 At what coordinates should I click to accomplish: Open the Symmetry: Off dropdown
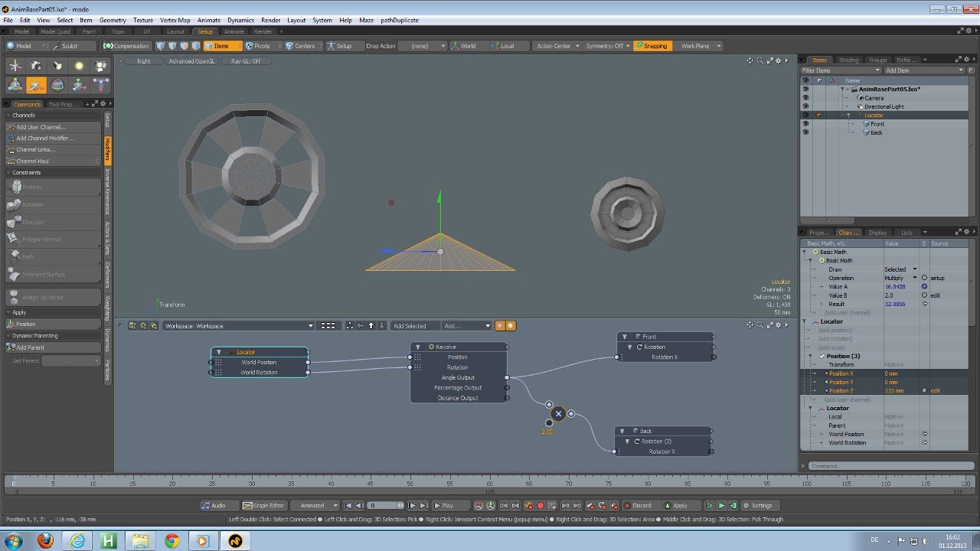click(608, 46)
